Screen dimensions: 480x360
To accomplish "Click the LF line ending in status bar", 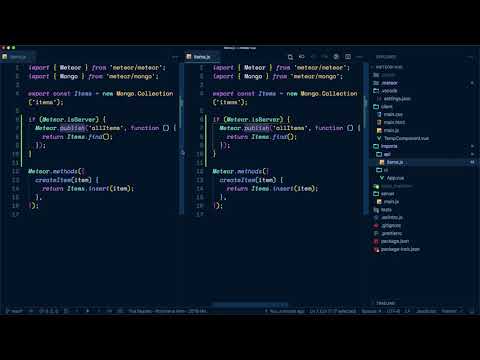I will [x=407, y=311].
